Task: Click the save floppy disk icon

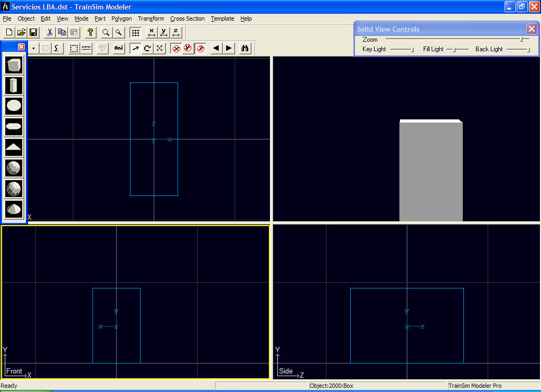Action: [33, 33]
